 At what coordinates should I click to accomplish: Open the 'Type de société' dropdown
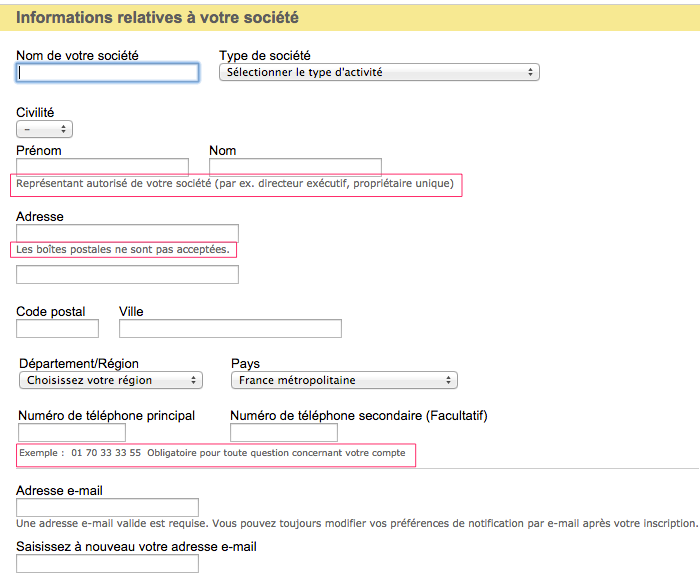pos(379,72)
